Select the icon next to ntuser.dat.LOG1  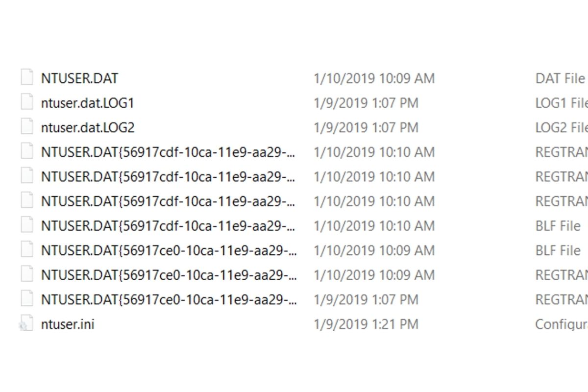[x=26, y=102]
